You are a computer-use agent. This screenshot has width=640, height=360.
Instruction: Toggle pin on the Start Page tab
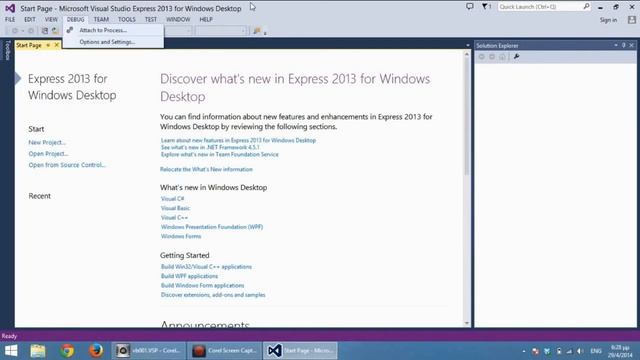pos(48,45)
